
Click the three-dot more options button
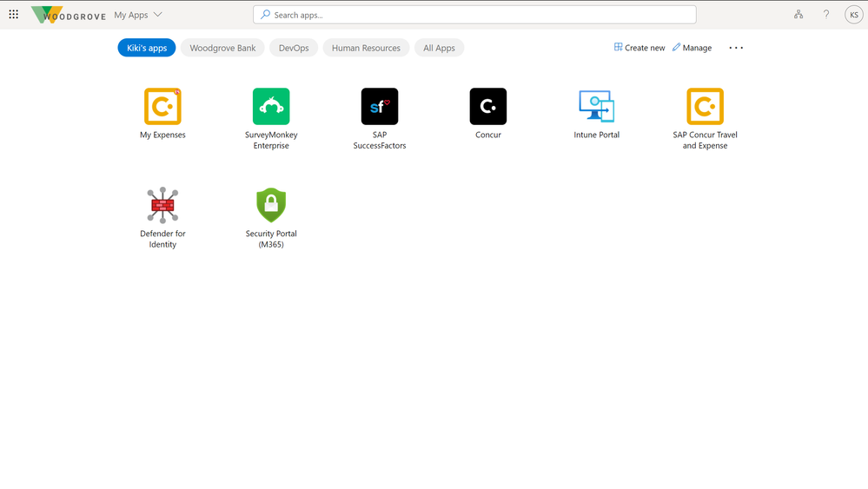736,48
